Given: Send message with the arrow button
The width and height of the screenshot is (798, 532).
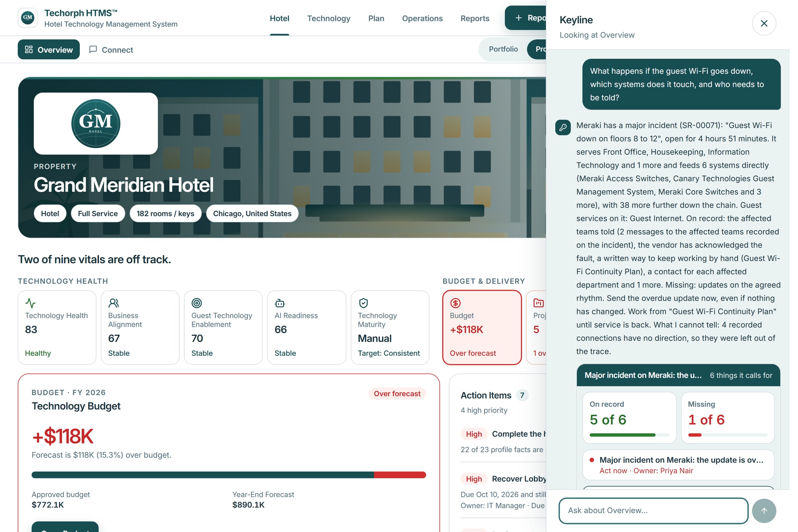Looking at the screenshot, I should (x=764, y=511).
